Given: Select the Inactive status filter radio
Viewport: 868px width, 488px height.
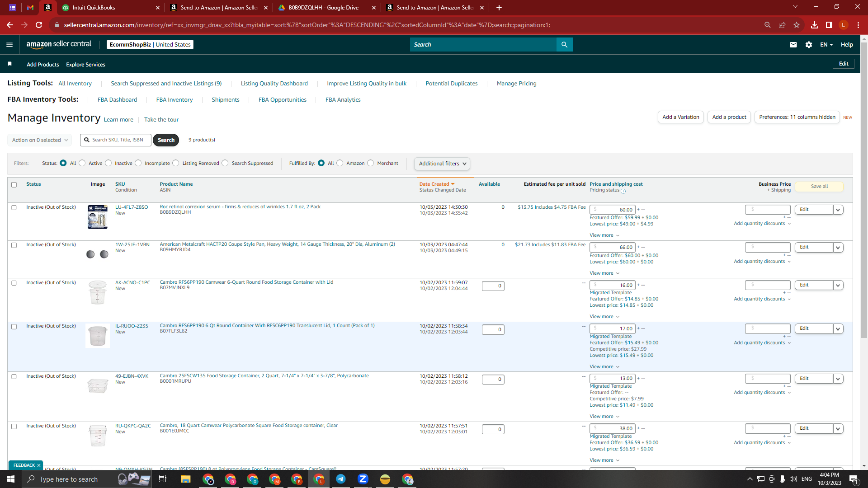Looking at the screenshot, I should (108, 163).
